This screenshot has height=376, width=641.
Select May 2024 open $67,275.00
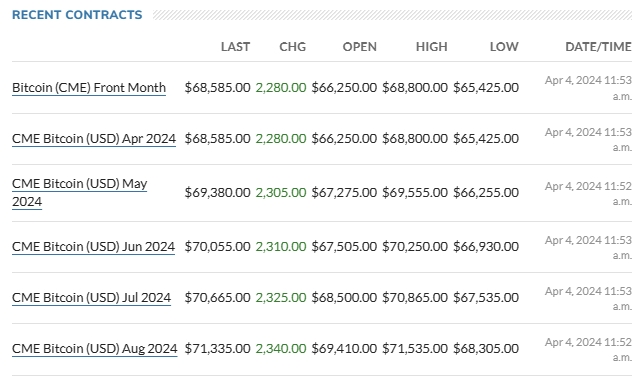tap(344, 192)
